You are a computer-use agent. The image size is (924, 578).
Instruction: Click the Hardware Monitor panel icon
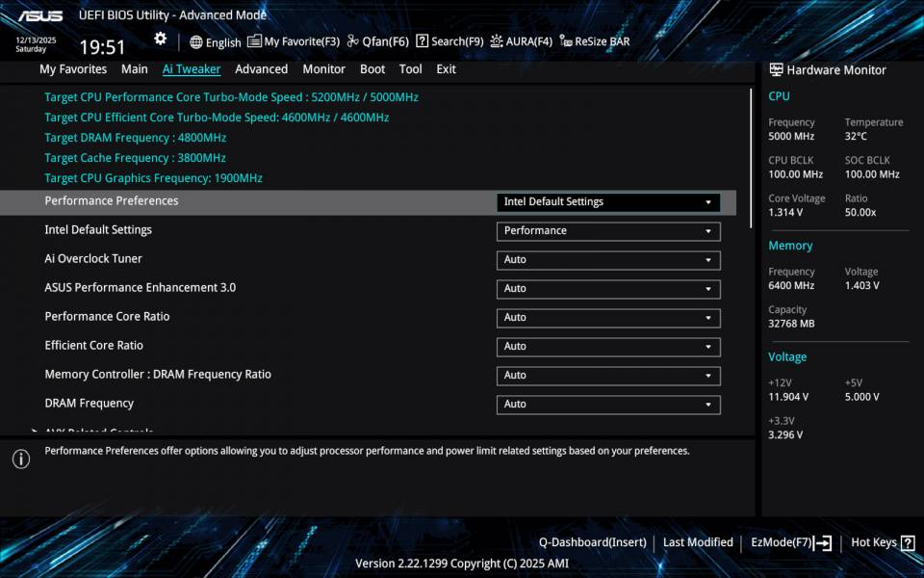point(775,69)
